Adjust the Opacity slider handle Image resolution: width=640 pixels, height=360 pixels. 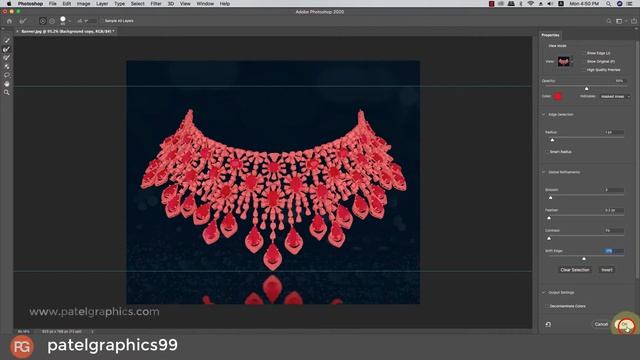(x=587, y=89)
